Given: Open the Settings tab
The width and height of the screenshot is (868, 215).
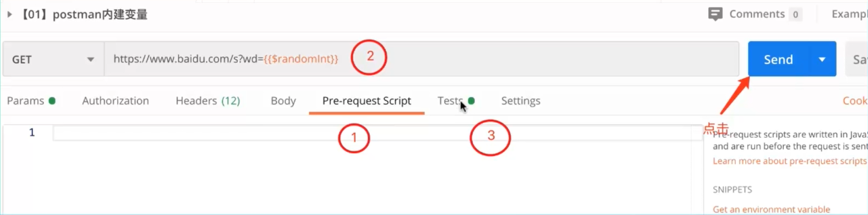Looking at the screenshot, I should coord(521,101).
